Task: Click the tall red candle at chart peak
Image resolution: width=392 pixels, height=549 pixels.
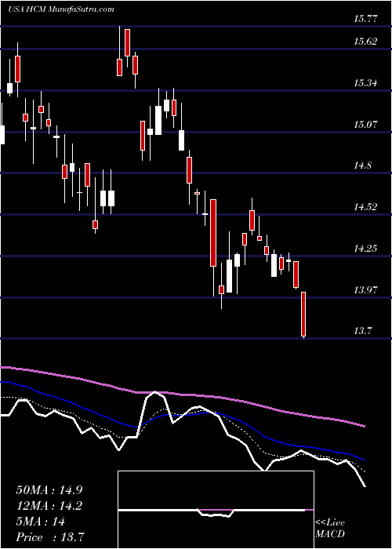Action: pos(127,42)
